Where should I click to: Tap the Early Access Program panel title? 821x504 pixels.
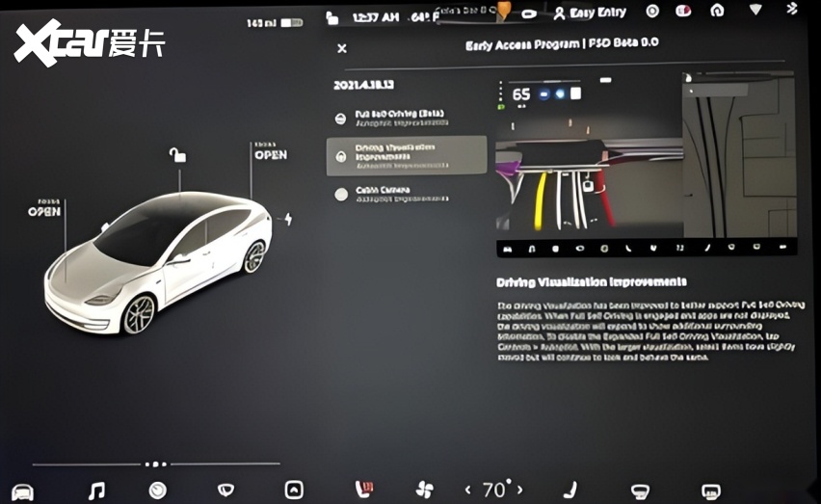(562, 43)
